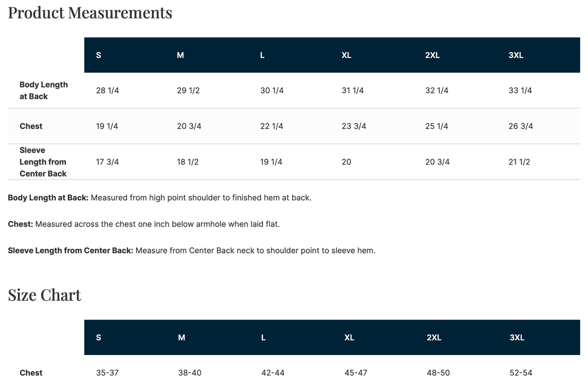Image resolution: width=588 pixels, height=390 pixels.
Task: Click the Size Chart heading
Action: pos(45,295)
